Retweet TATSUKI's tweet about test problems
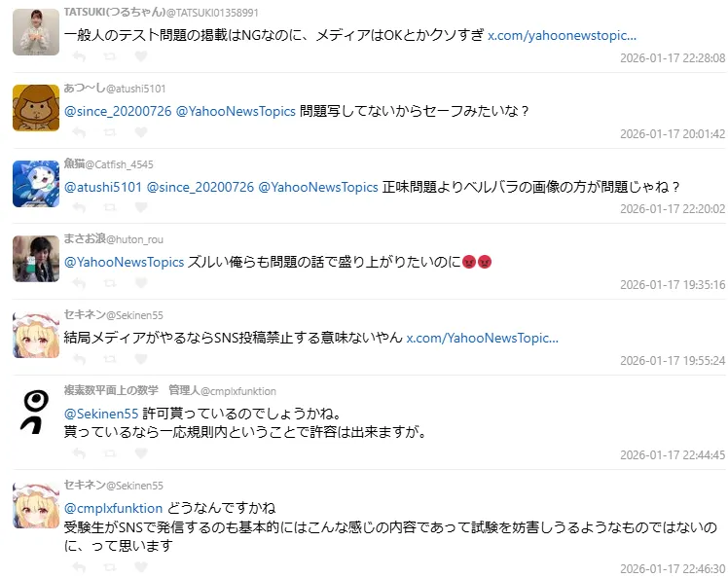The image size is (728, 578). 110,56
